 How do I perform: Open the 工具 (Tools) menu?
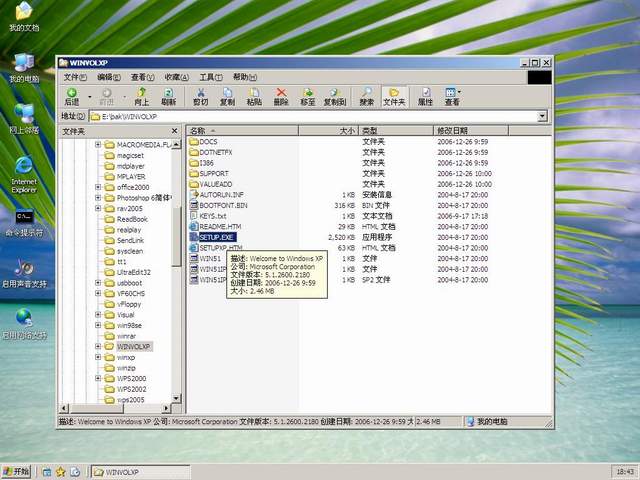(x=210, y=77)
